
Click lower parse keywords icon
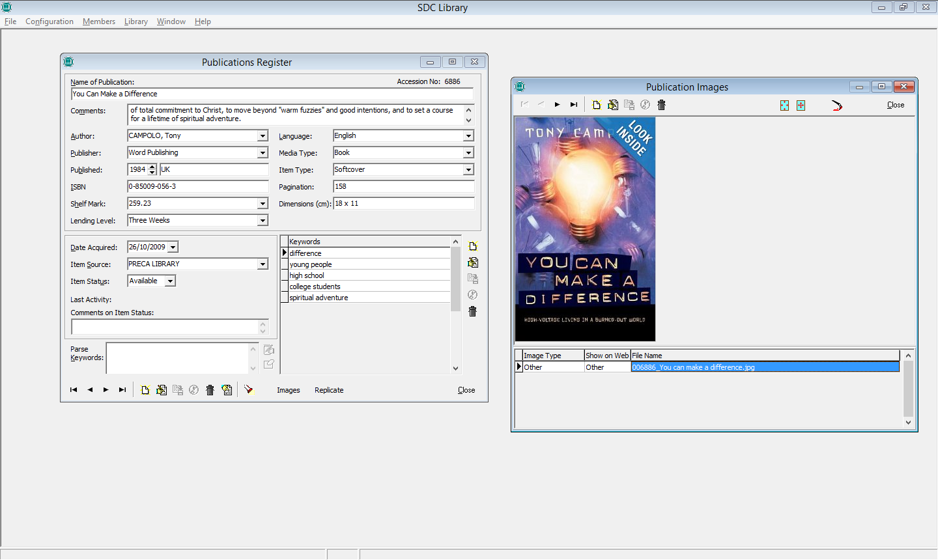[x=269, y=364]
